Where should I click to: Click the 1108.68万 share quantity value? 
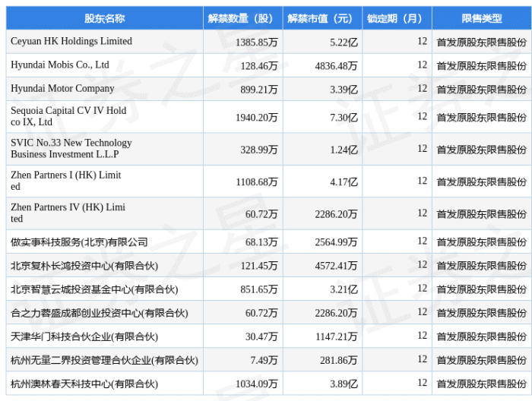click(x=257, y=182)
